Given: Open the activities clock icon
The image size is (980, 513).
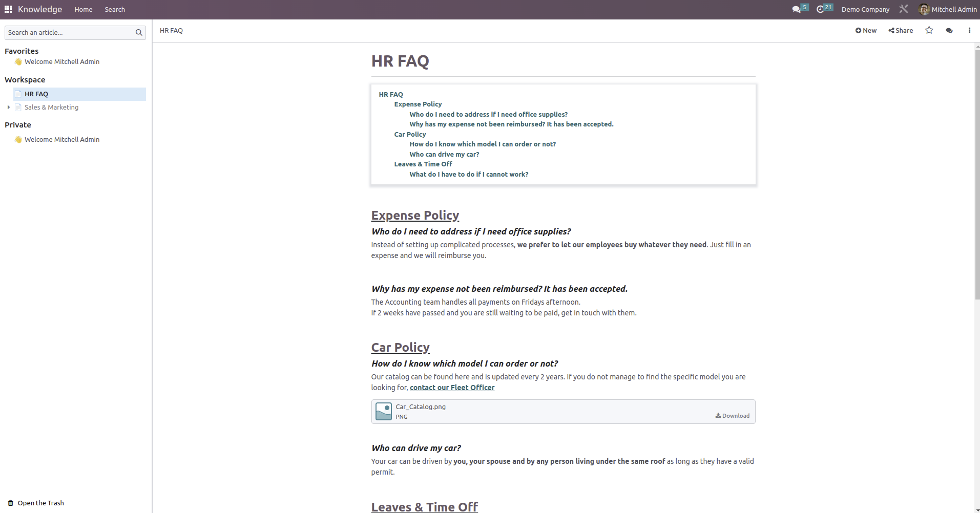Looking at the screenshot, I should [821, 9].
